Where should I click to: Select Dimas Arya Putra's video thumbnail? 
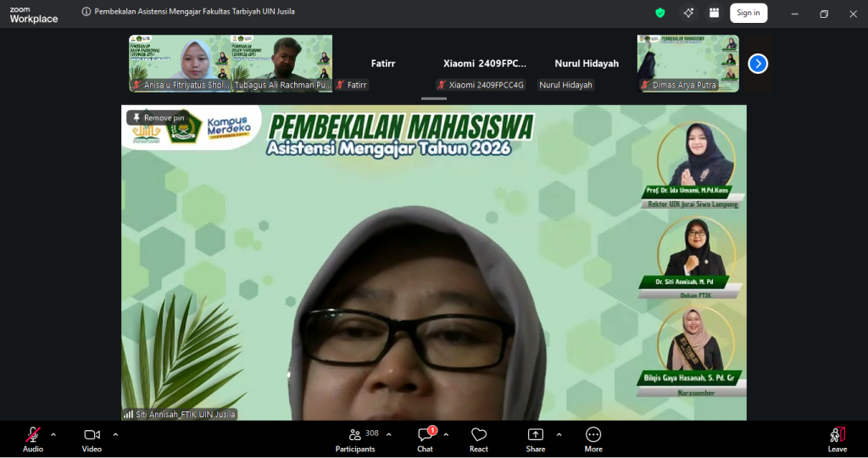[x=687, y=63]
